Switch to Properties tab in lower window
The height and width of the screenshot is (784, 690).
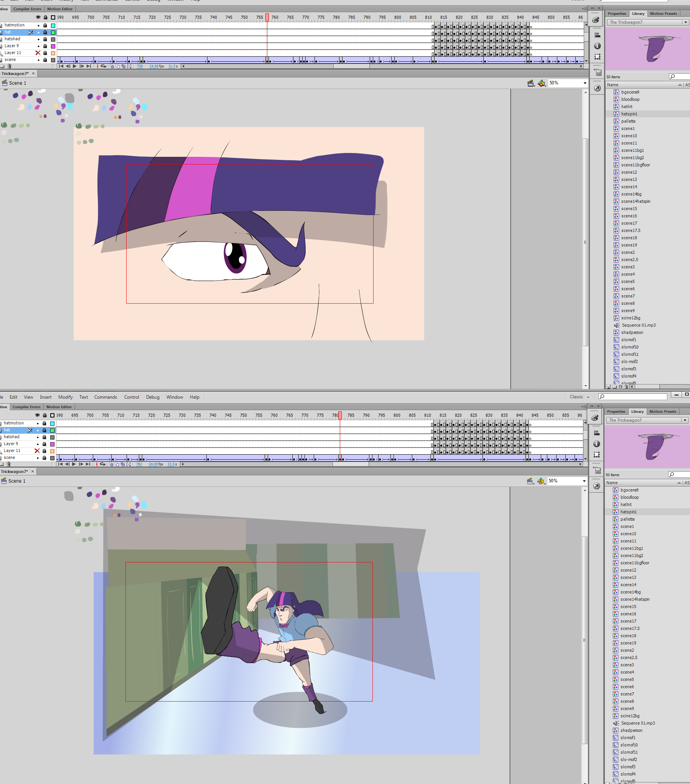pyautogui.click(x=616, y=412)
